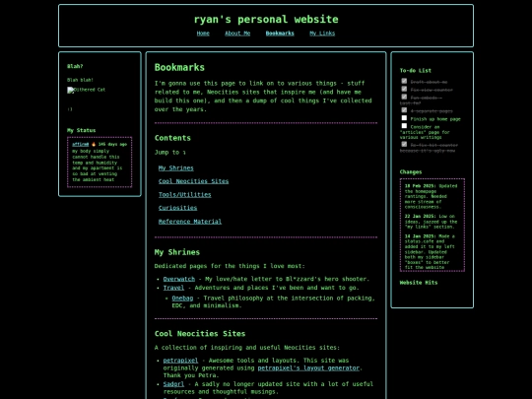Open the Overwatch shrine link
Image resolution: width=532 pixels, height=399 pixels.
pyautogui.click(x=179, y=279)
